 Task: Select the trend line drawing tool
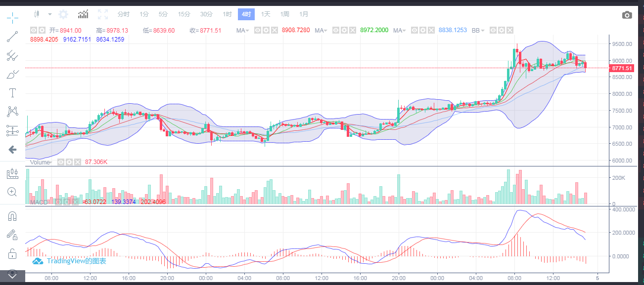[x=12, y=36]
